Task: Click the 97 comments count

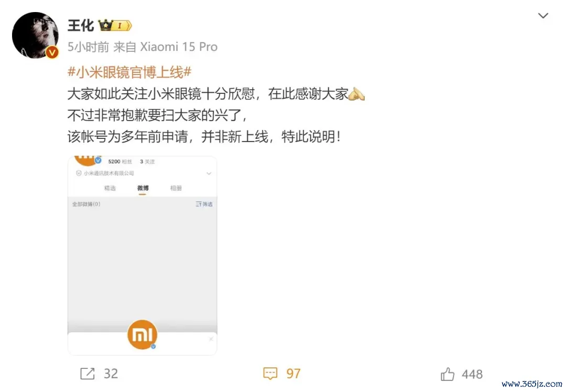Action: click(x=293, y=374)
